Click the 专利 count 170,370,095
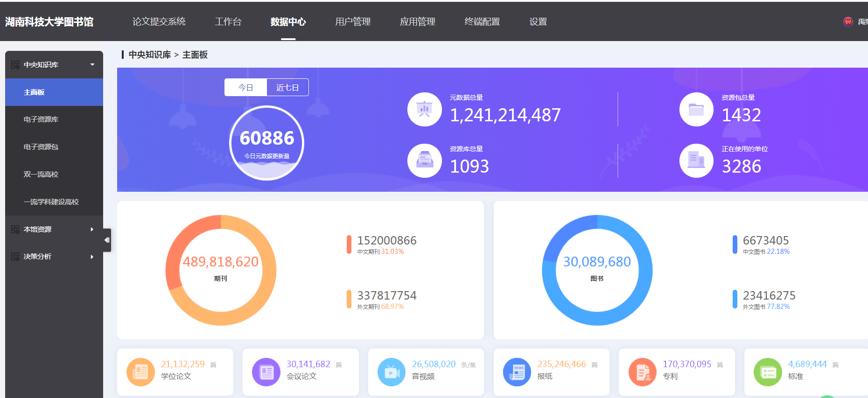The height and width of the screenshot is (398, 868). pos(687,364)
